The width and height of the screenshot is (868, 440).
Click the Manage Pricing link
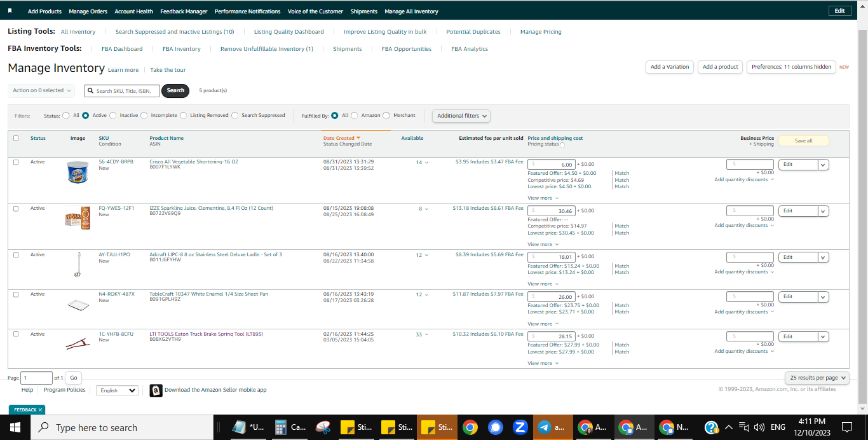pos(541,32)
